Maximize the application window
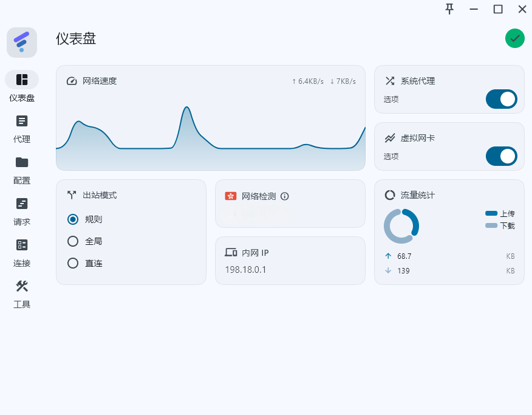 click(498, 9)
